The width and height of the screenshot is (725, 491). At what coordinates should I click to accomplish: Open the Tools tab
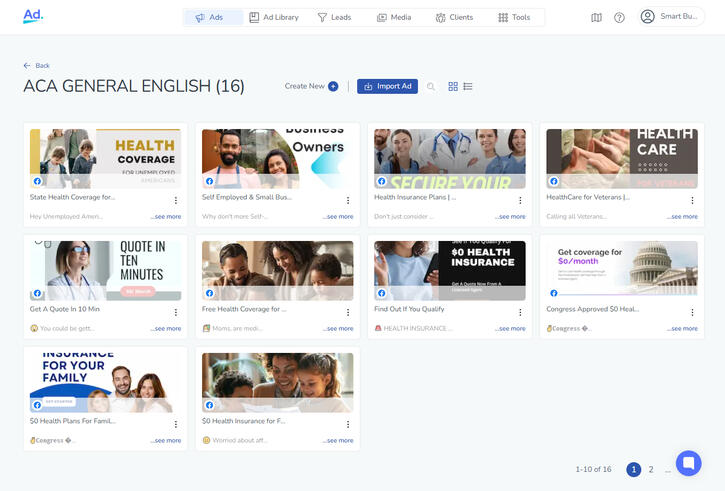[x=514, y=17]
